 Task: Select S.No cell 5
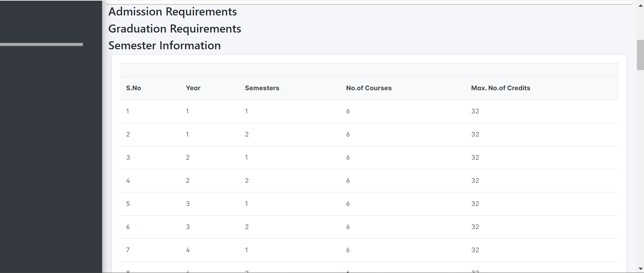[128, 204]
